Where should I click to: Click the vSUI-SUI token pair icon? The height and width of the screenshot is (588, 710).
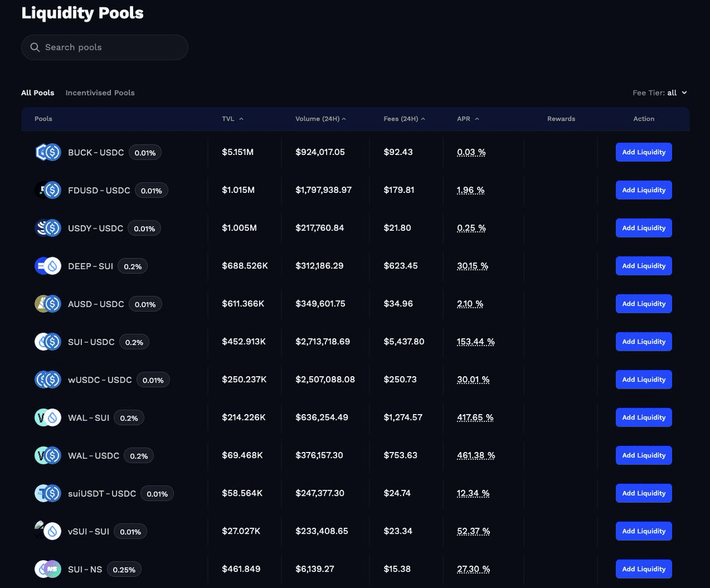click(48, 531)
